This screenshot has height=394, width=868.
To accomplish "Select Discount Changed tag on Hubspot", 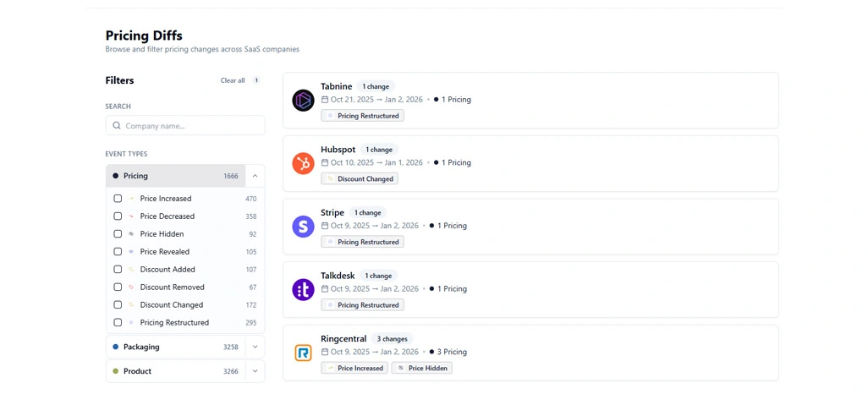I will point(360,179).
